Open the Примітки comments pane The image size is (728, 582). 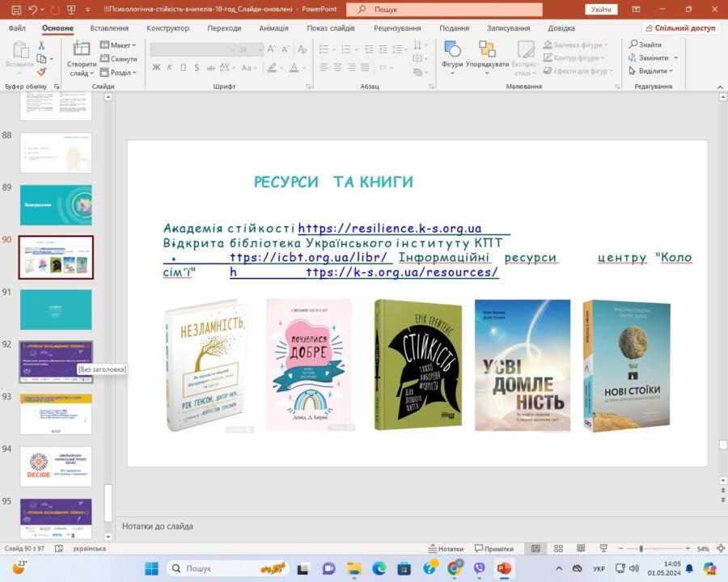494,549
